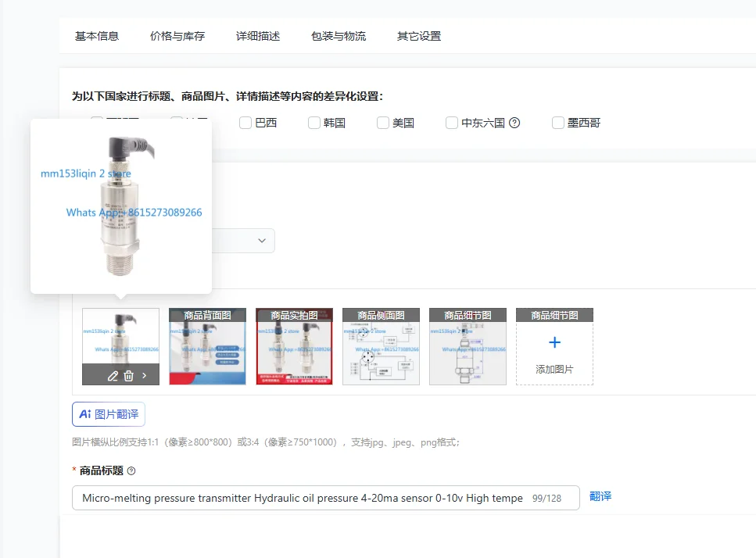Screen dimensions: 756x558
Task: Switch to the 基本信息 tab
Action: click(x=97, y=36)
